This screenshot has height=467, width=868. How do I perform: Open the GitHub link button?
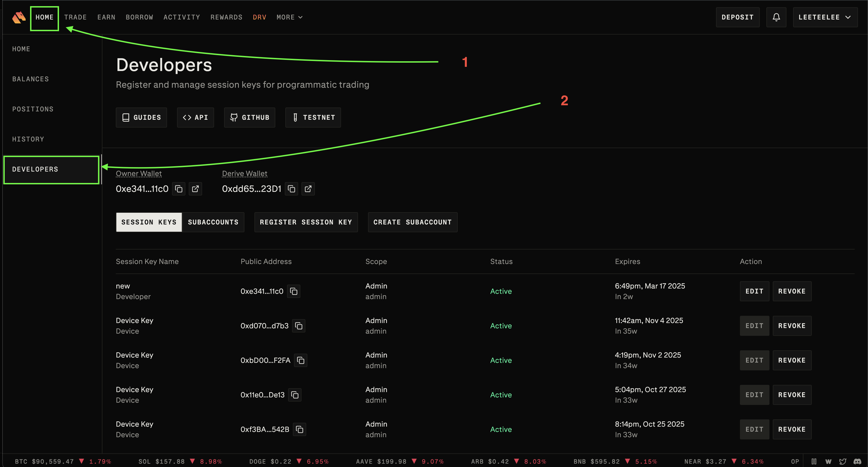pos(249,117)
